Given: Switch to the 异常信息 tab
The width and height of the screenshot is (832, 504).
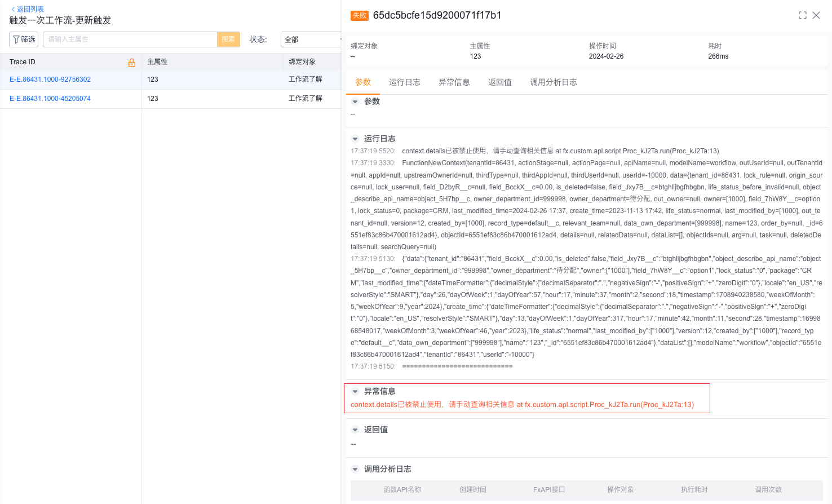Looking at the screenshot, I should pyautogui.click(x=454, y=82).
